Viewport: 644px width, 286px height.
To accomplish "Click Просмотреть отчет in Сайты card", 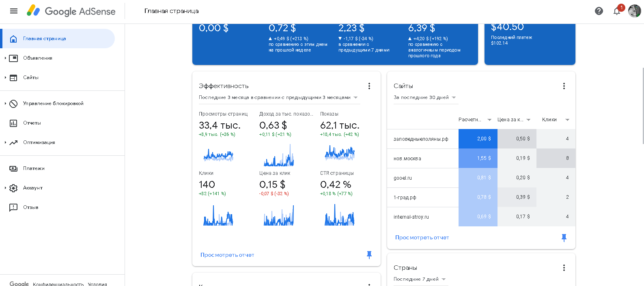I will coord(422,238).
